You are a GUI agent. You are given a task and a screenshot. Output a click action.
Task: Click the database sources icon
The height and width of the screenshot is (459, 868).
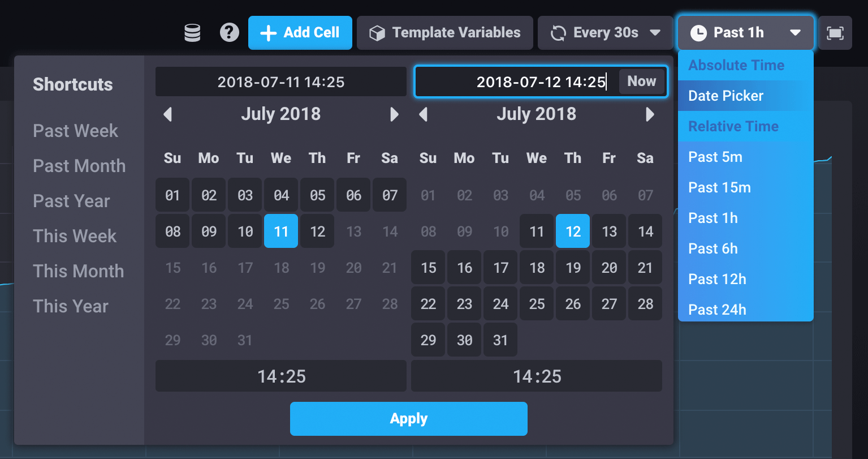192,32
